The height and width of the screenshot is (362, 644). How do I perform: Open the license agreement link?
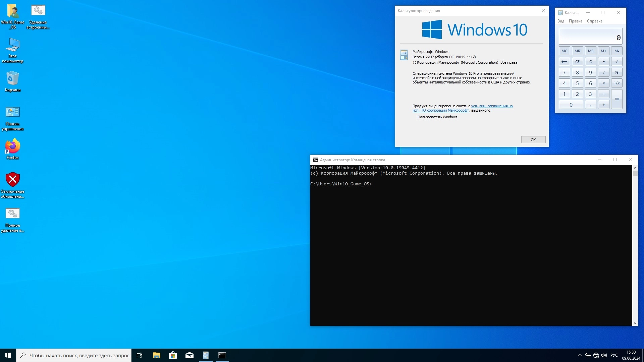tap(491, 106)
